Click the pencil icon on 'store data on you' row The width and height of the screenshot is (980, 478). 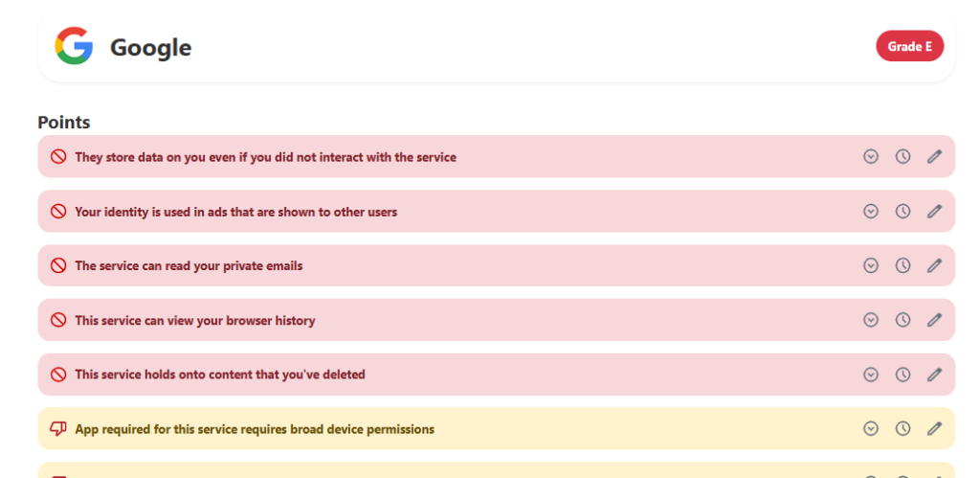click(935, 156)
